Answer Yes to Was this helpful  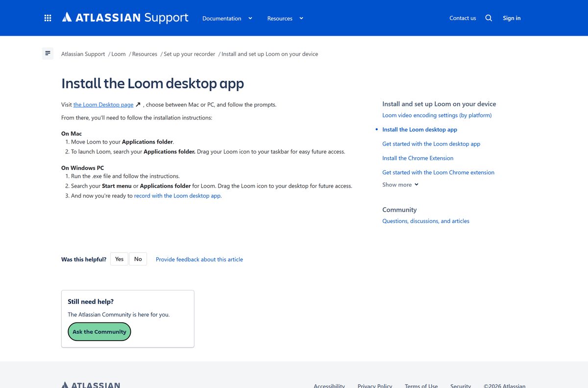pyautogui.click(x=119, y=259)
